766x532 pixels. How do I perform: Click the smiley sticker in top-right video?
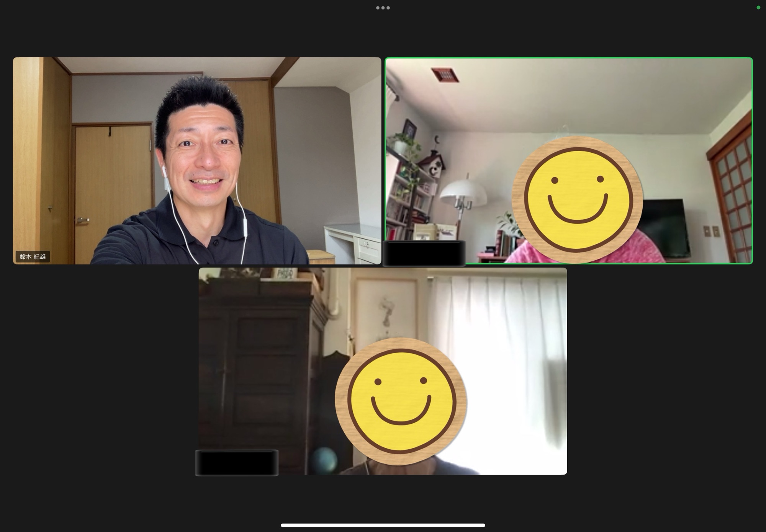pos(577,199)
